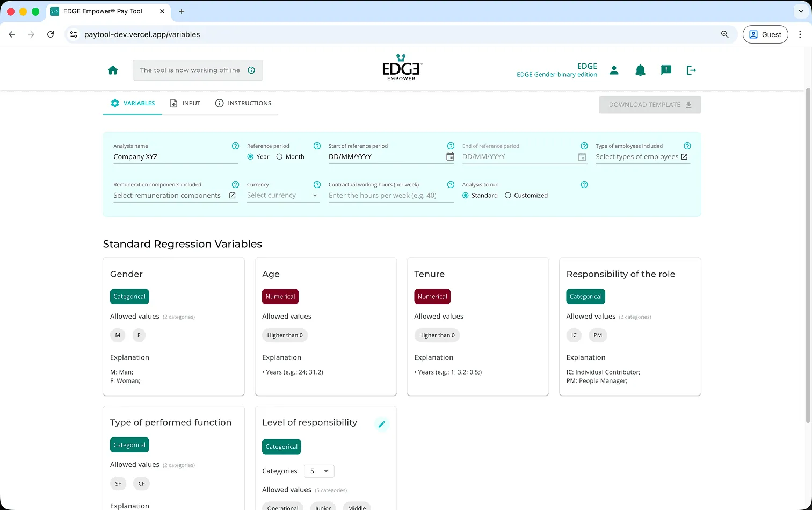Viewport: 812px width, 510px height.
Task: Click the CF allowed value chip
Action: tap(142, 484)
